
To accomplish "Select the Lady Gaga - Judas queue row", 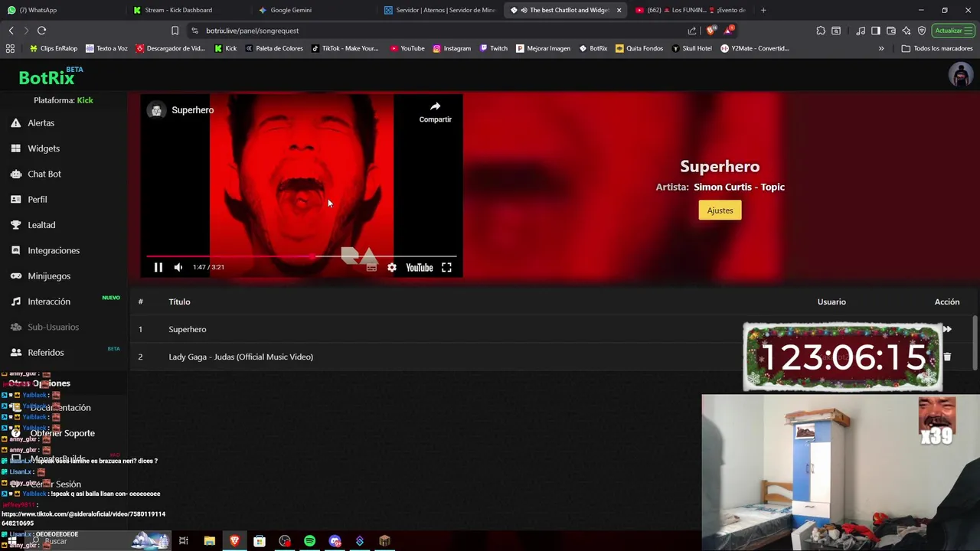I will [x=551, y=357].
